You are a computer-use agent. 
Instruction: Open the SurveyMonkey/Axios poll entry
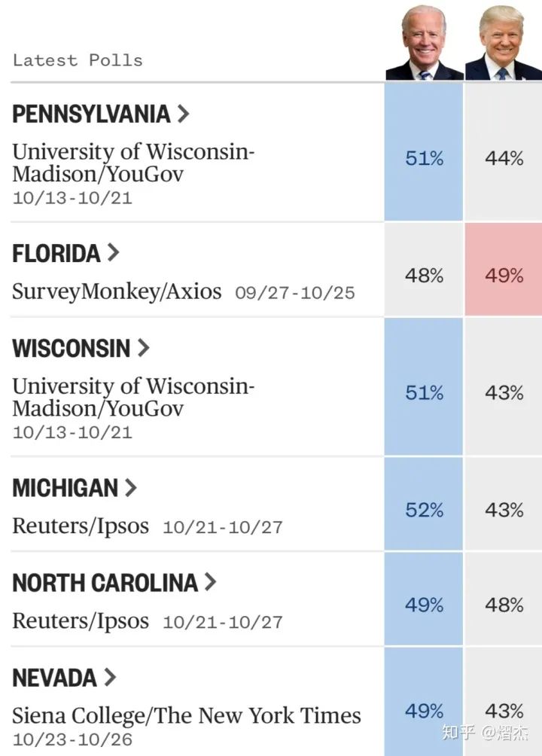(117, 291)
